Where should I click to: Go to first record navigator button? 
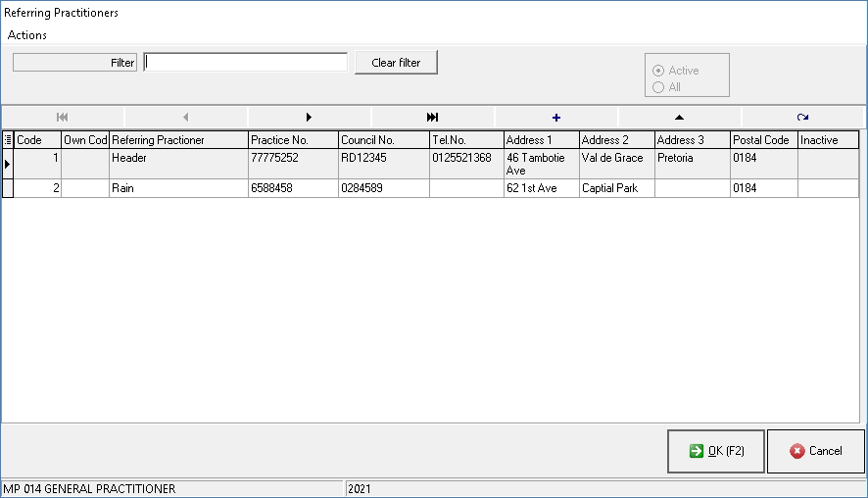tap(63, 117)
